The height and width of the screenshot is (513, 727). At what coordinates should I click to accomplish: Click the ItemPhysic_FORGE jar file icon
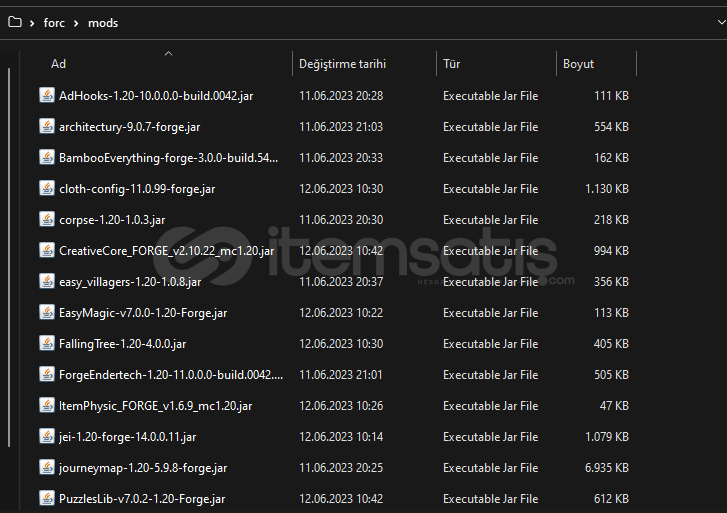tap(47, 405)
